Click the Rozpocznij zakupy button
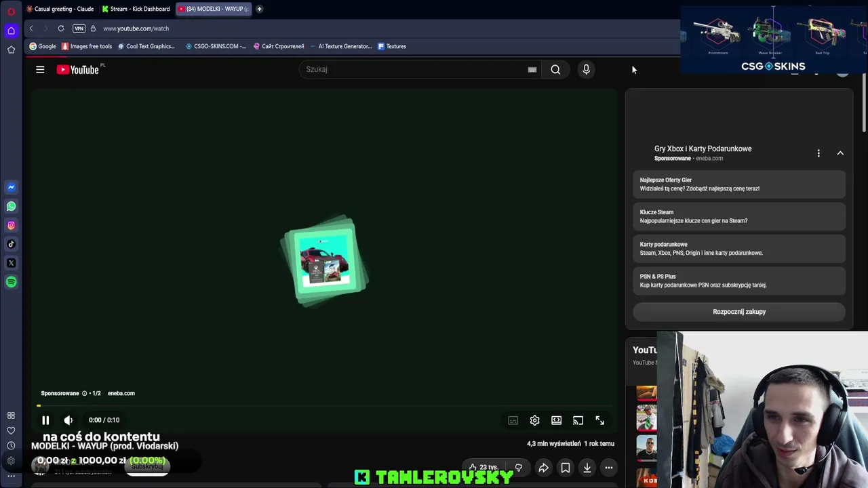Screen dimensions: 868x488 739,312
